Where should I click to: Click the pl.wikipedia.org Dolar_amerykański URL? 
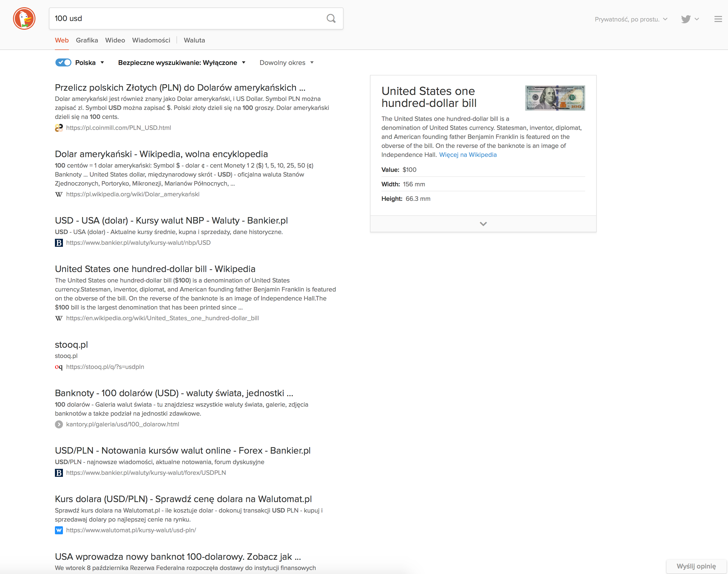133,194
